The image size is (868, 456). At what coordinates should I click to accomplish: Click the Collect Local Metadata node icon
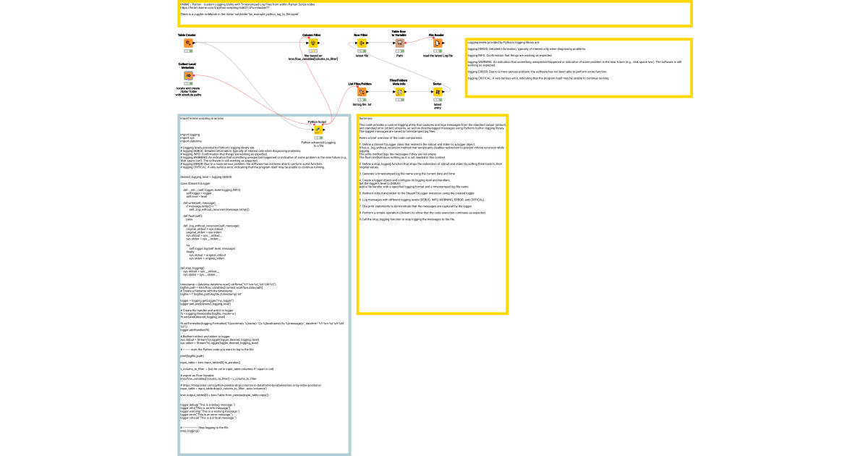187,75
